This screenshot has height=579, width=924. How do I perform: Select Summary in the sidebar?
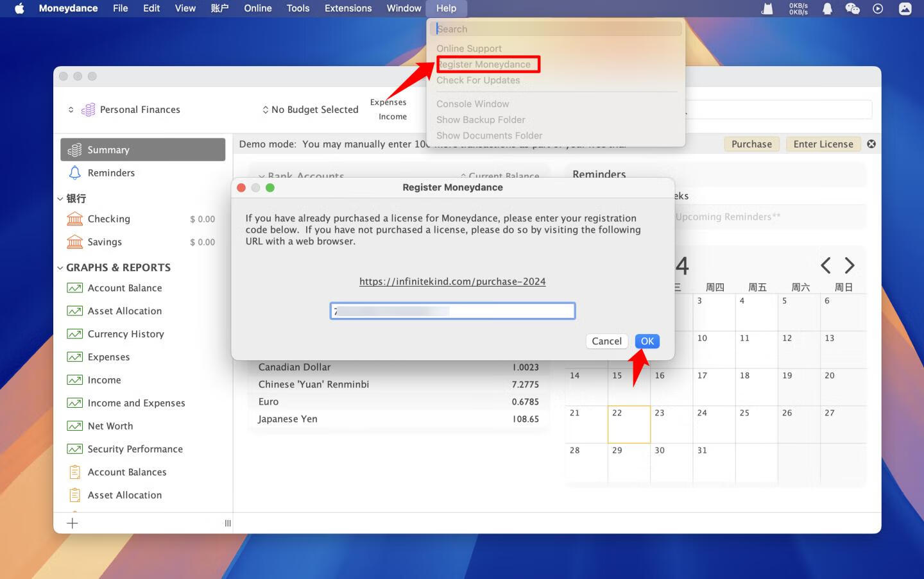click(142, 149)
